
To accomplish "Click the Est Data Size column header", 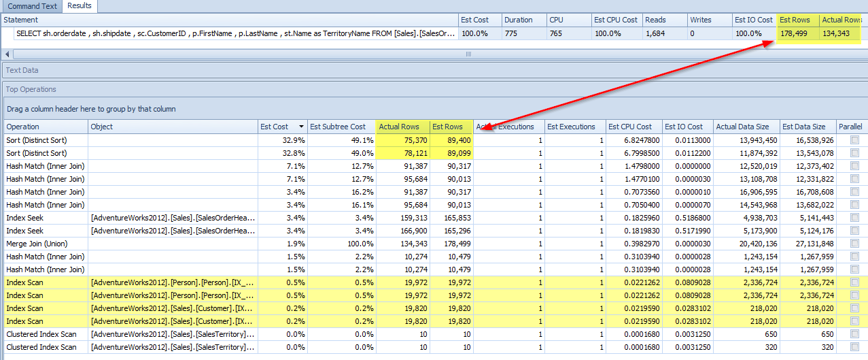I will click(806, 127).
